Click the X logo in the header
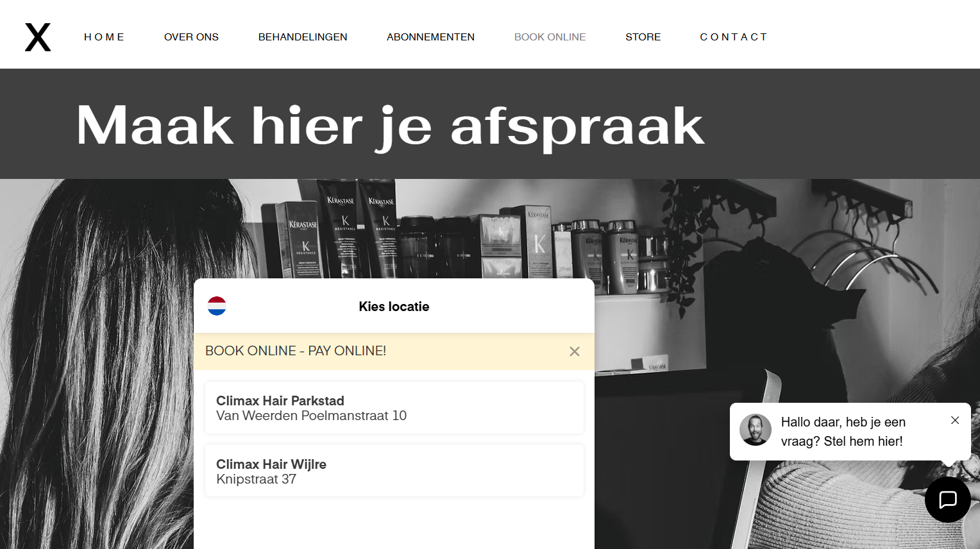 (38, 37)
